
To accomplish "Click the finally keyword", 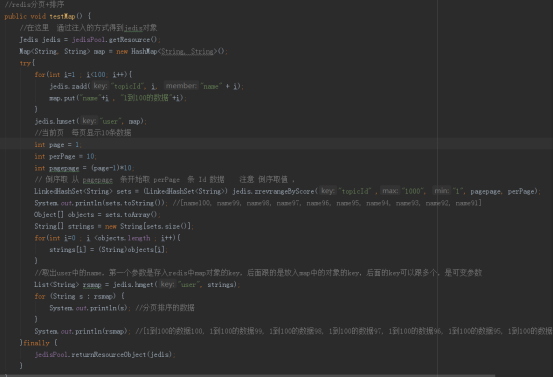I will pos(36,343).
